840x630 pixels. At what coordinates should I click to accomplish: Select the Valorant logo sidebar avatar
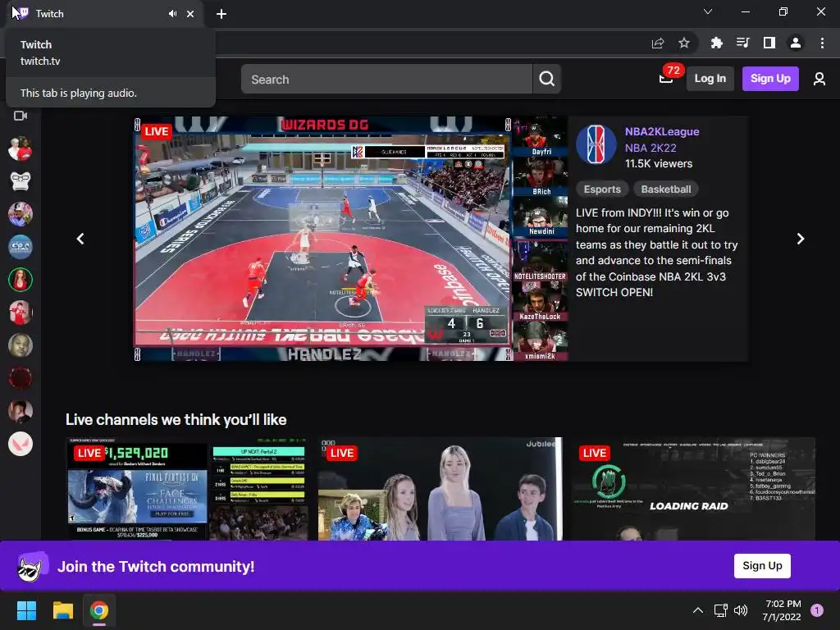point(21,444)
